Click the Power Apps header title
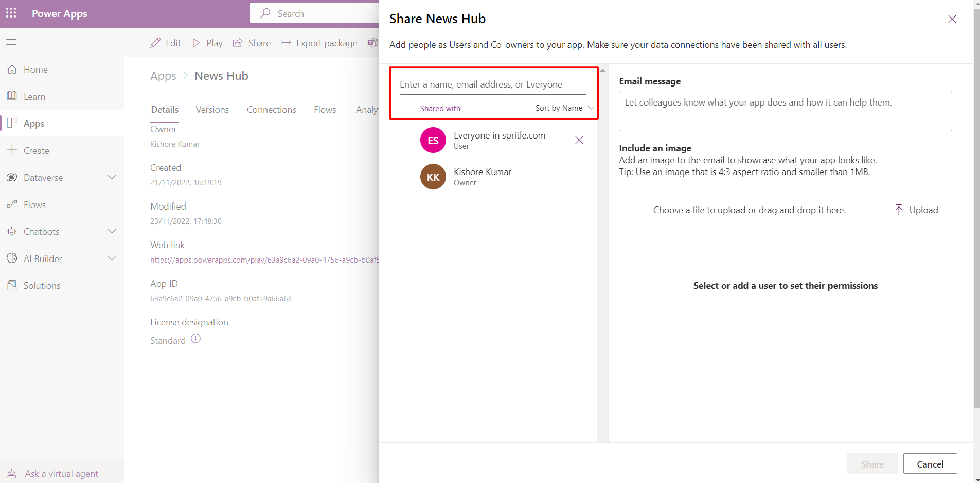980x483 pixels. [x=59, y=13]
